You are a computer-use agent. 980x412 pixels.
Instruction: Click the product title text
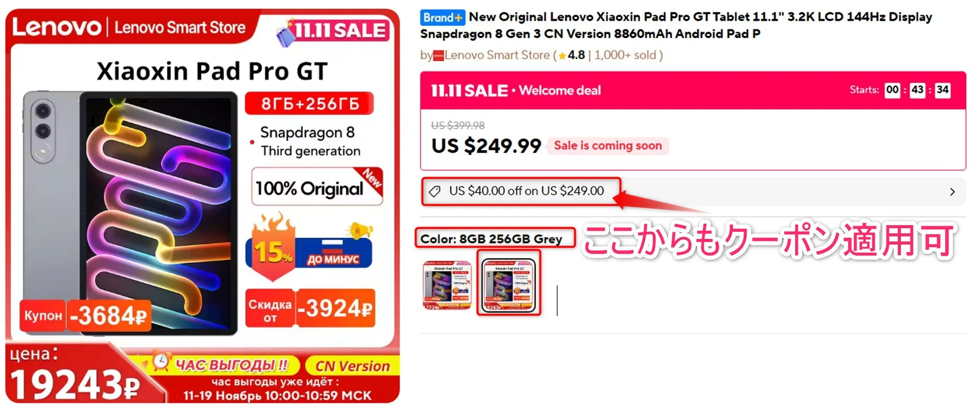[x=676, y=25]
